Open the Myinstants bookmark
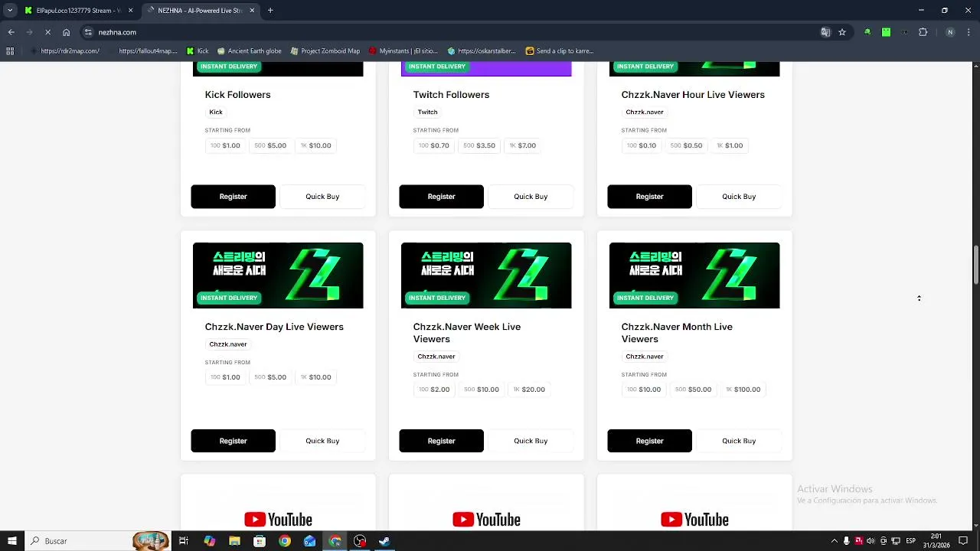Viewport: 980px width, 551px height. 403,51
